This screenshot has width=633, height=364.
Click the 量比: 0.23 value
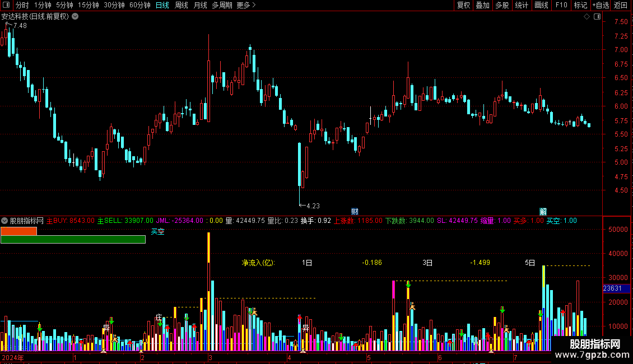tap(282, 221)
